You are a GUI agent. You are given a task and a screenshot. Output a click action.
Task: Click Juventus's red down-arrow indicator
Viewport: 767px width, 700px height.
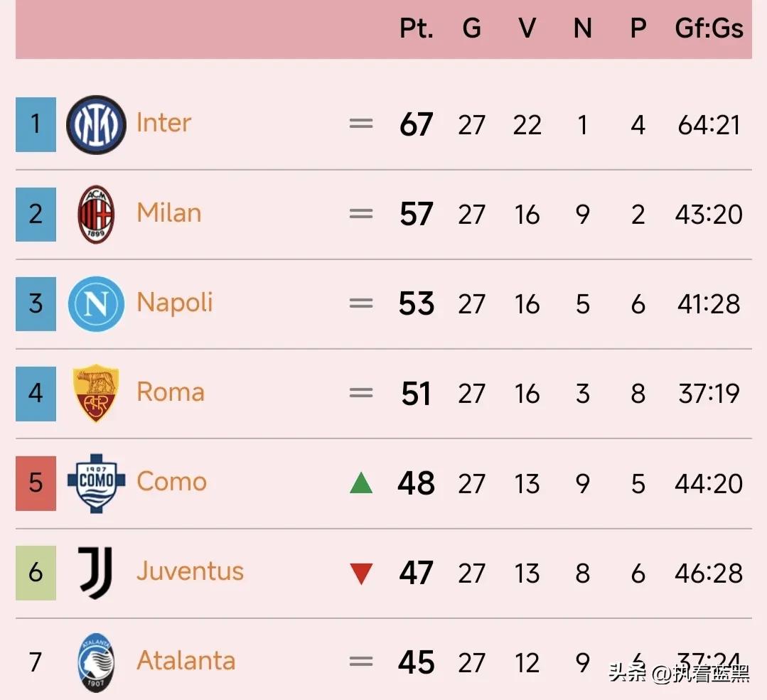point(361,573)
